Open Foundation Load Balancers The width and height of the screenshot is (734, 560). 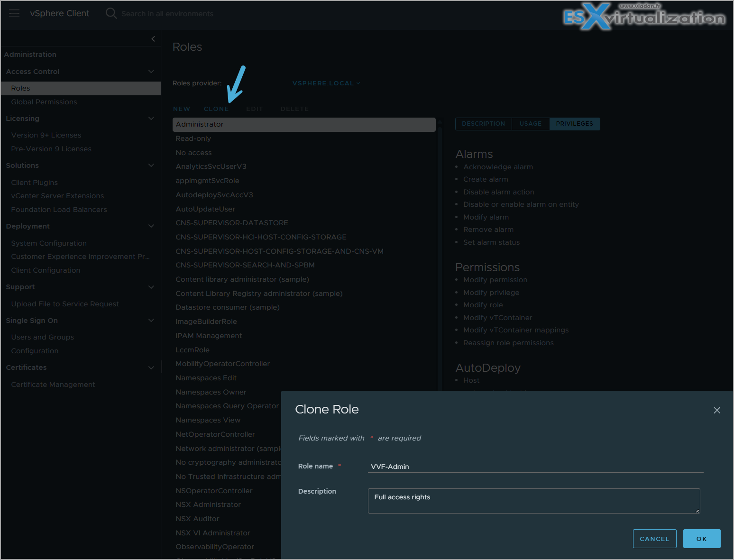(x=59, y=210)
